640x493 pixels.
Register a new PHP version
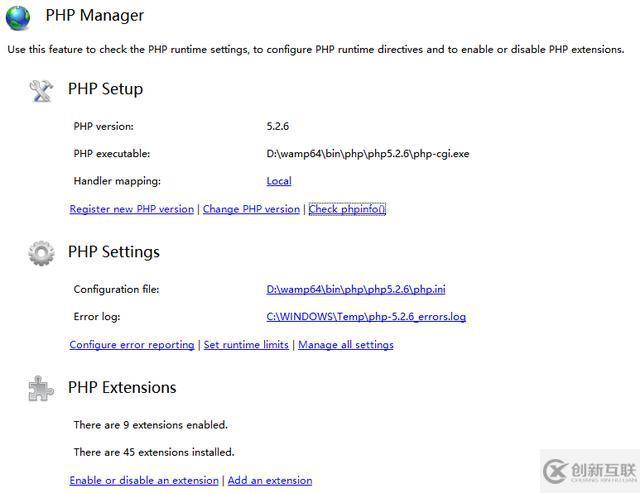[132, 209]
